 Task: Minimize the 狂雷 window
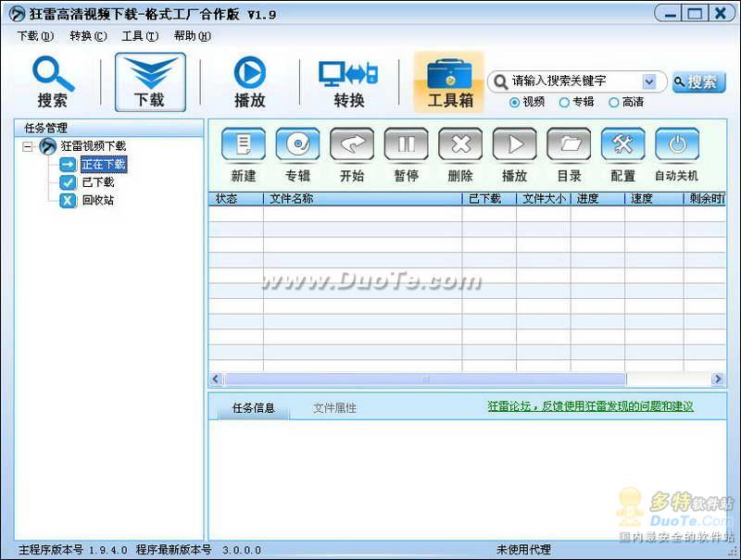[x=670, y=14]
